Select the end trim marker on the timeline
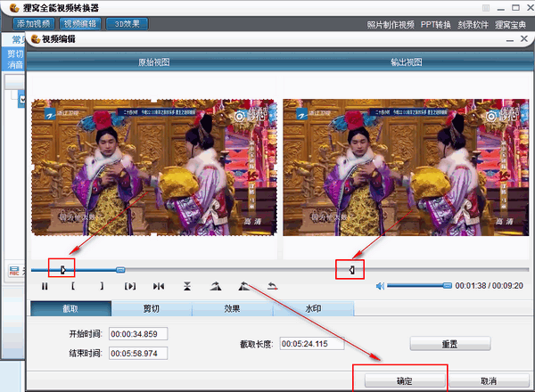 [352, 270]
